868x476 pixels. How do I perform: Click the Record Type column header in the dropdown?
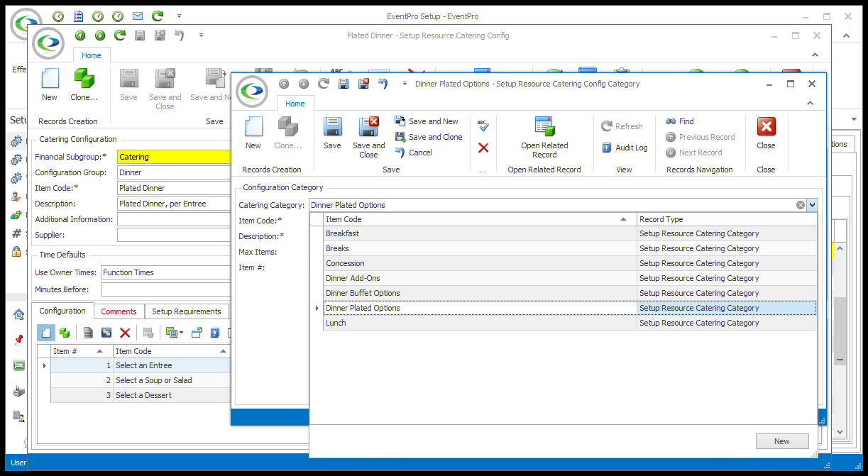(726, 219)
